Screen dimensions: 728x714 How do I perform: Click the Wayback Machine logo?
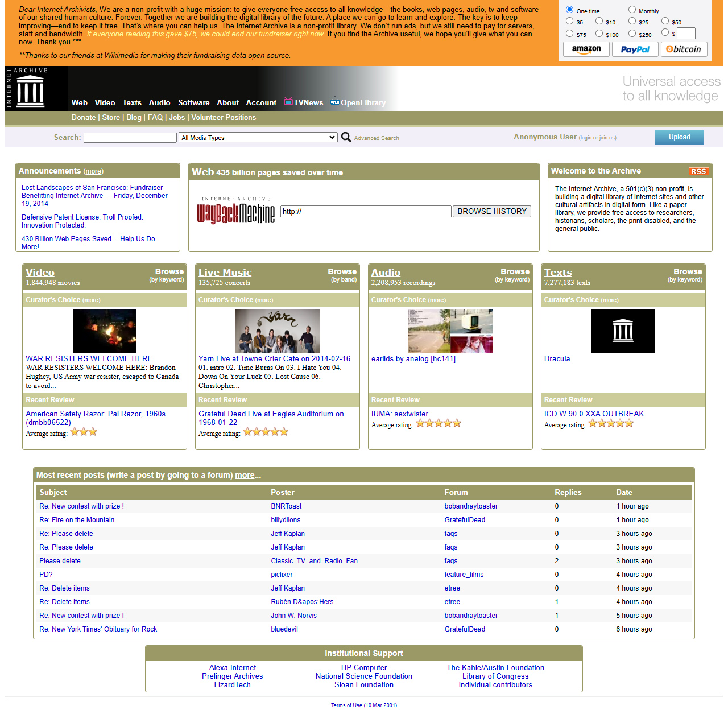[235, 211]
